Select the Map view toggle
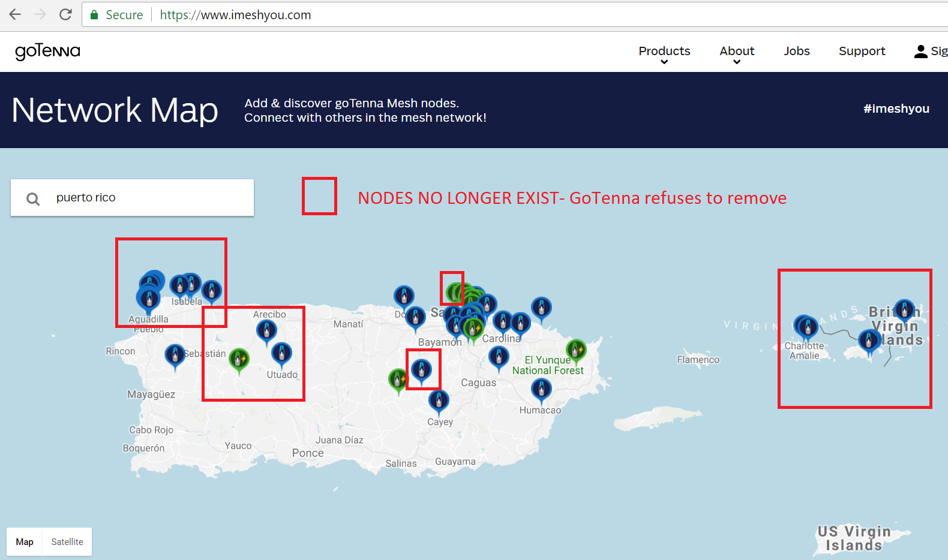Image resolution: width=948 pixels, height=560 pixels. [25, 542]
